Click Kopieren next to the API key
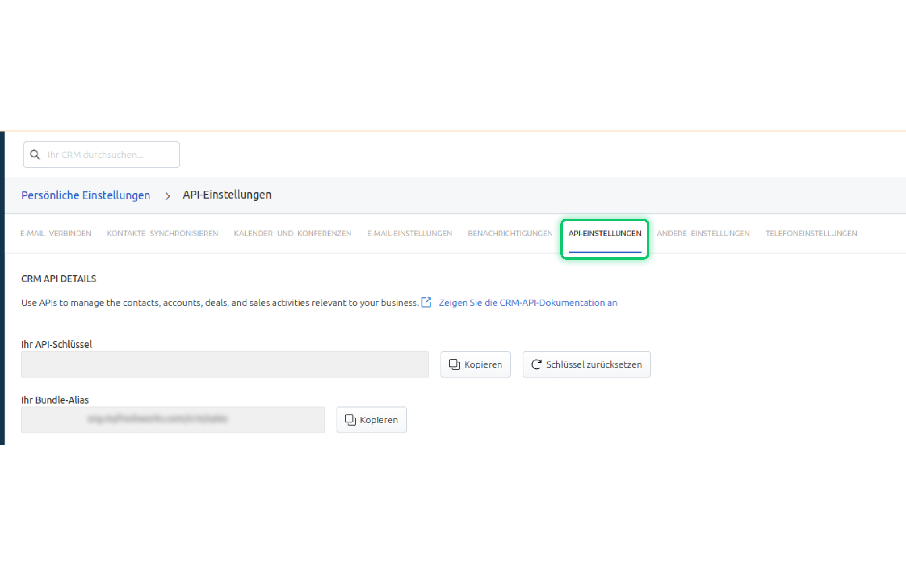The width and height of the screenshot is (906, 588). [x=476, y=364]
